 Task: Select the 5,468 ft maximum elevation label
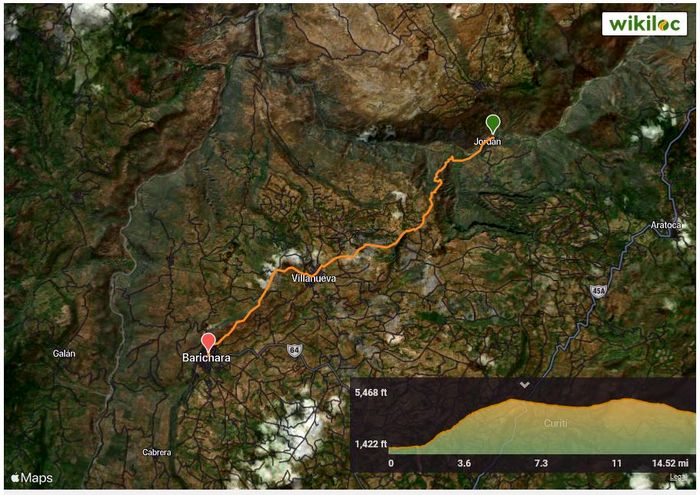[371, 392]
